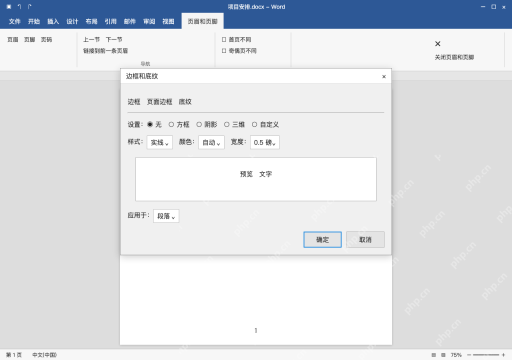The height and width of the screenshot is (360, 512).
Task: Click the 75% zoom level
Action: [x=456, y=355]
